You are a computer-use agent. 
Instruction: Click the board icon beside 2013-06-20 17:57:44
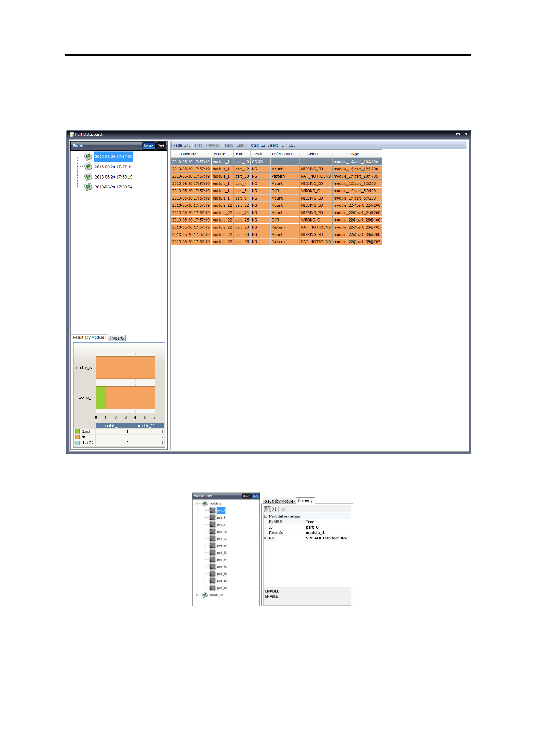(x=88, y=167)
